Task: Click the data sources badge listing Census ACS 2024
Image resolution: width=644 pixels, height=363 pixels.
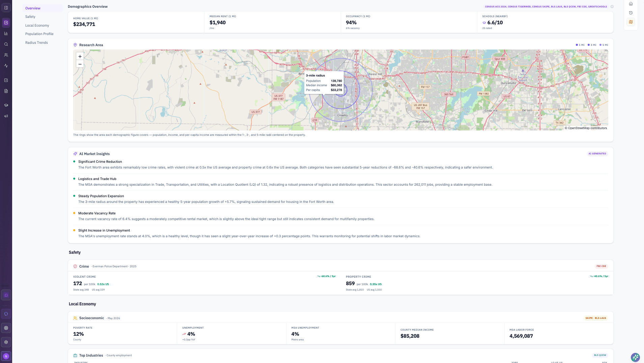Action: pos(546,7)
